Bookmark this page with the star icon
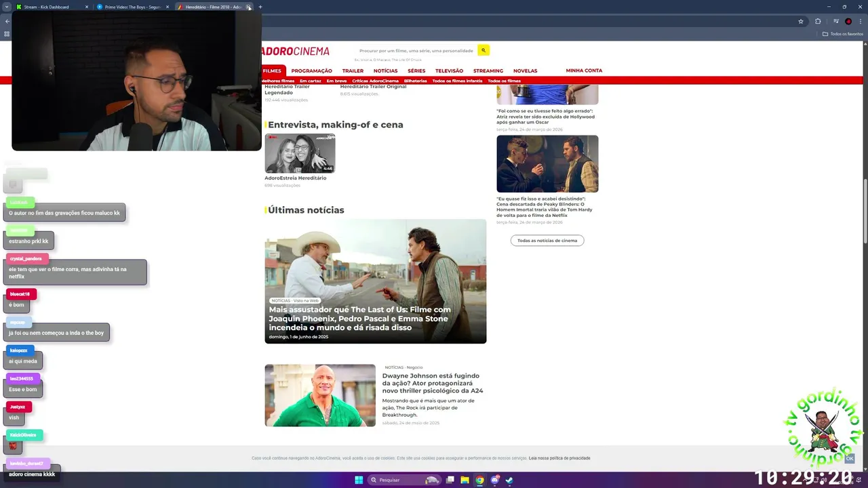Screen dimensions: 868x488 (x=801, y=21)
